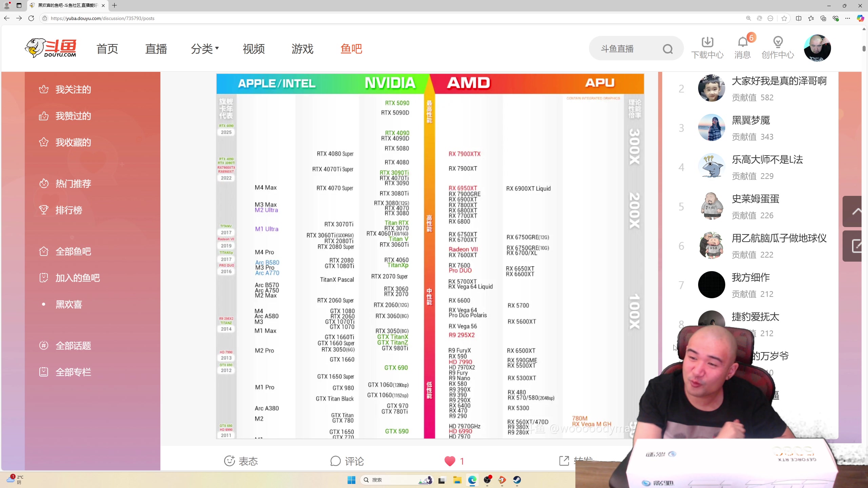Toggle browser split screen icon

click(798, 18)
